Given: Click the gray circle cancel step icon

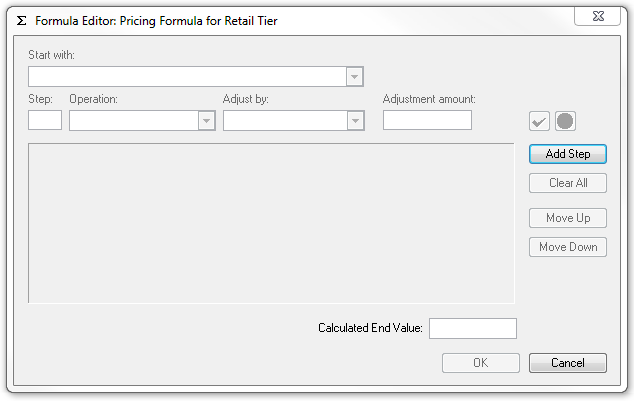Looking at the screenshot, I should pos(565,121).
